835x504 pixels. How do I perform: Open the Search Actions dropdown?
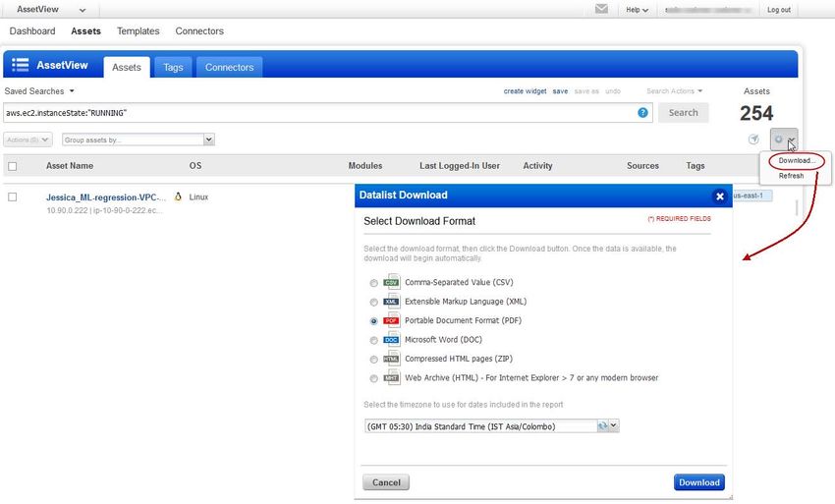[674, 91]
